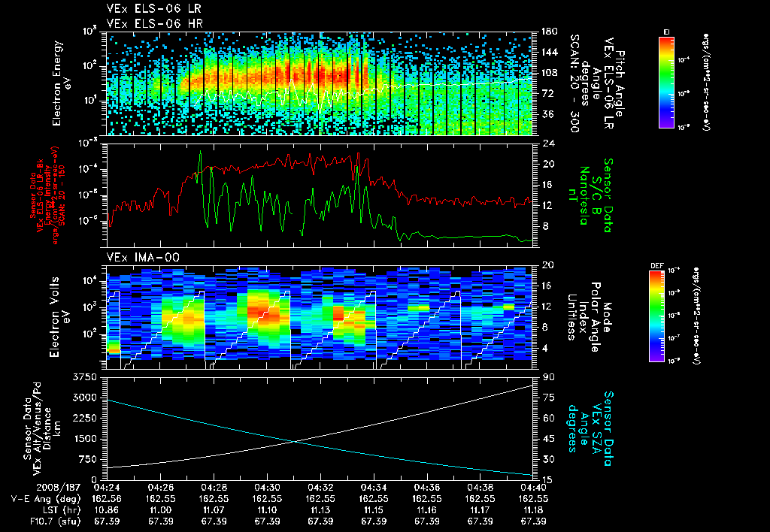Screen dimensions: 770x532
Task: Click the 60 degree SZA tick label
Action: (x=548, y=418)
